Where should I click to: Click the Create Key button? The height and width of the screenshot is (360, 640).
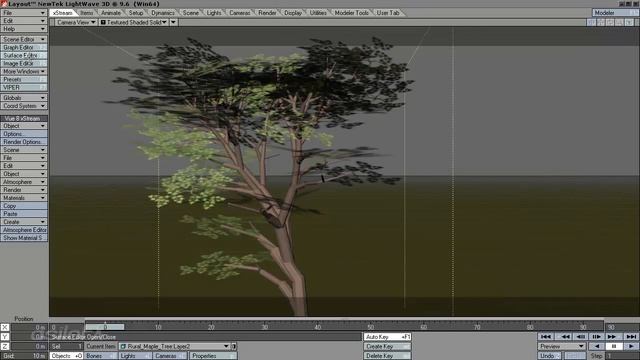[x=387, y=347]
